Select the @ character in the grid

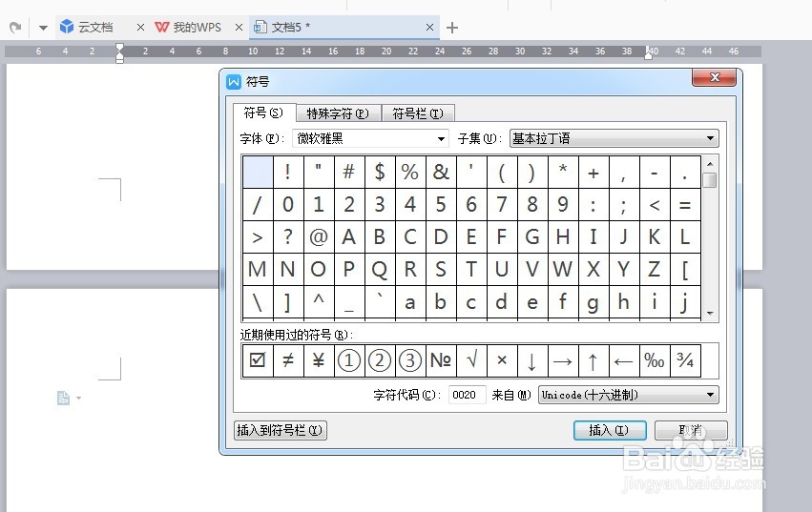click(x=319, y=237)
